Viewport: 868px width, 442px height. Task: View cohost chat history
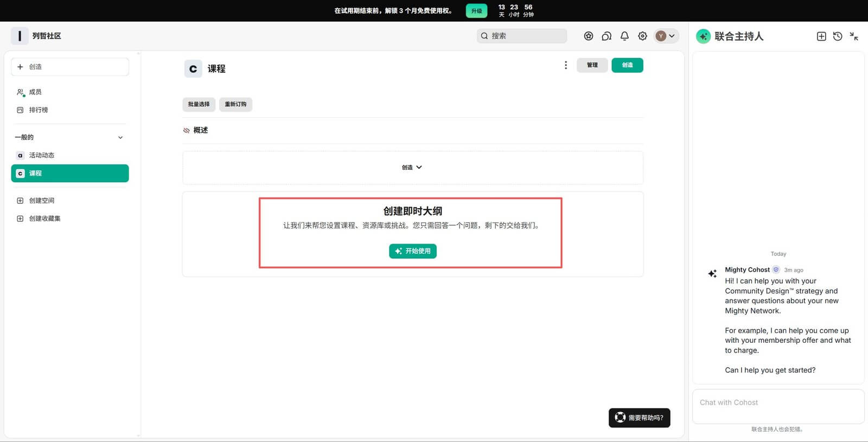pyautogui.click(x=838, y=36)
